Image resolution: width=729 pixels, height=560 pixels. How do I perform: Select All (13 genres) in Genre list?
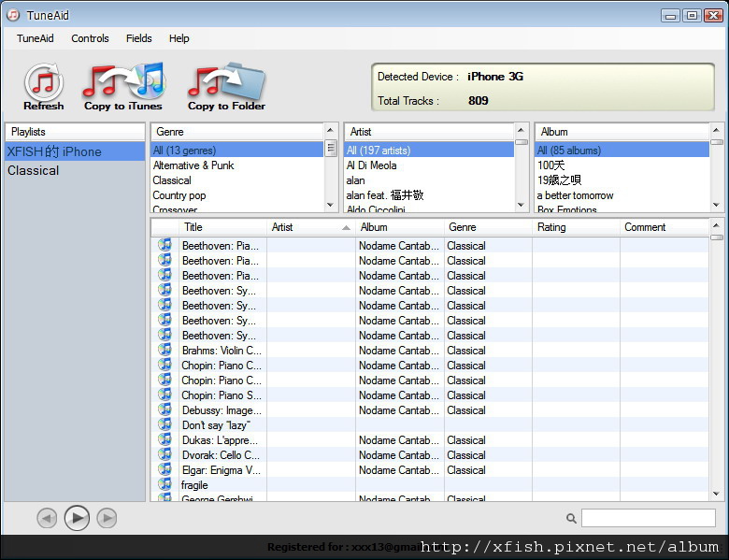[x=237, y=151]
